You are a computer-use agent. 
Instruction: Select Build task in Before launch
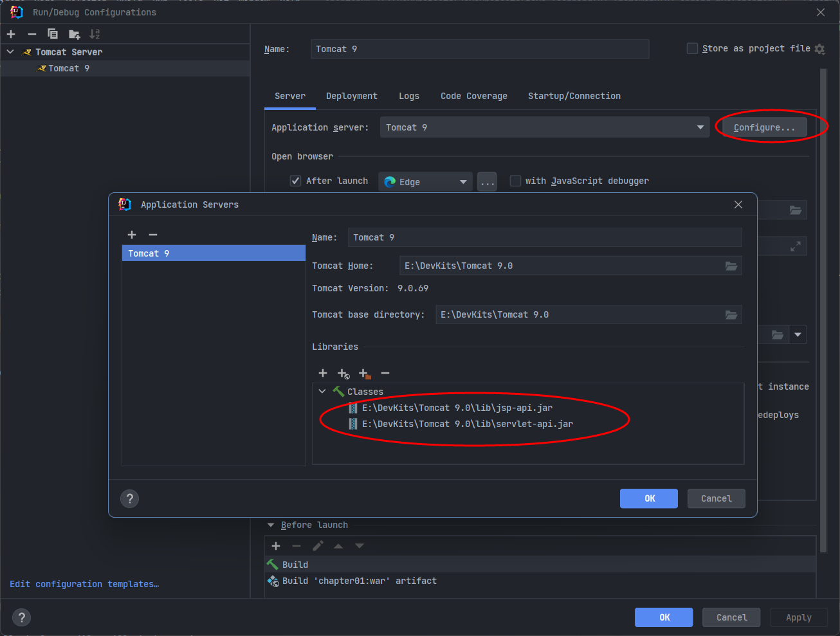coord(540,565)
